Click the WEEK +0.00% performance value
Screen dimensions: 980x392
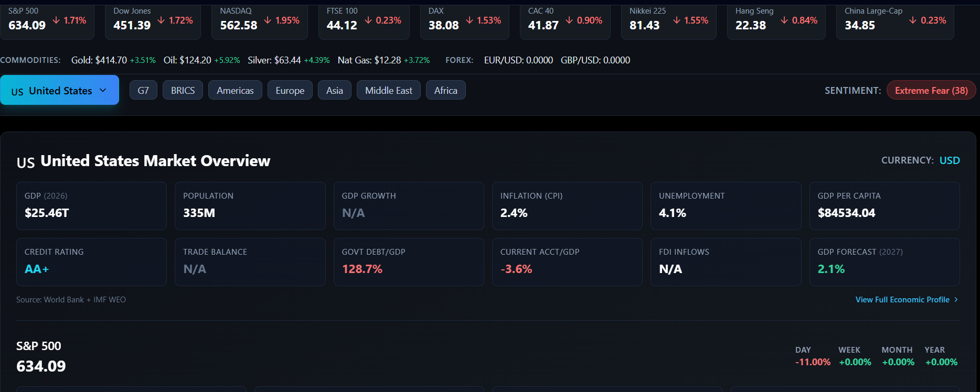click(855, 362)
